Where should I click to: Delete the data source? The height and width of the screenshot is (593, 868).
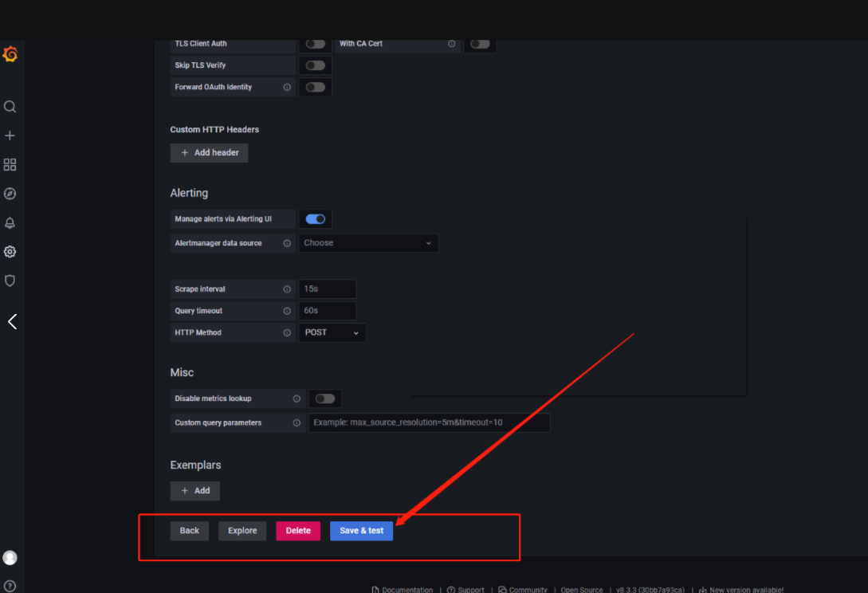tap(298, 531)
